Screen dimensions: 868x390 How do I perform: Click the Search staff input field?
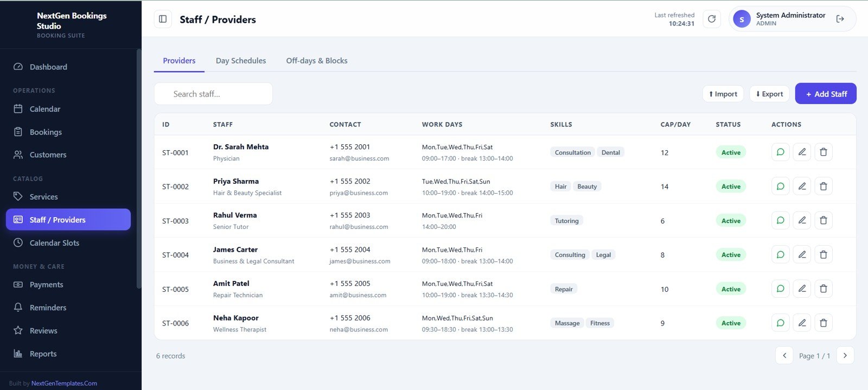click(x=213, y=94)
